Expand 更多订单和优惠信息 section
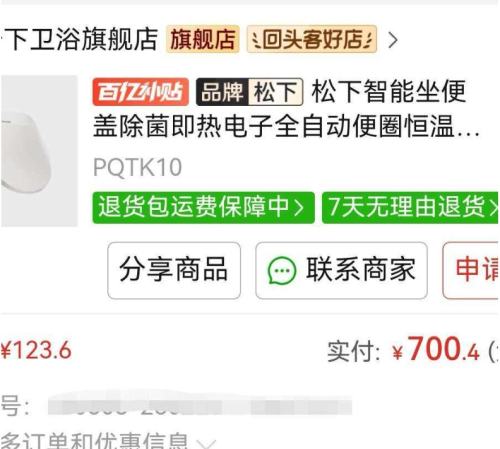 pyautogui.click(x=108, y=441)
